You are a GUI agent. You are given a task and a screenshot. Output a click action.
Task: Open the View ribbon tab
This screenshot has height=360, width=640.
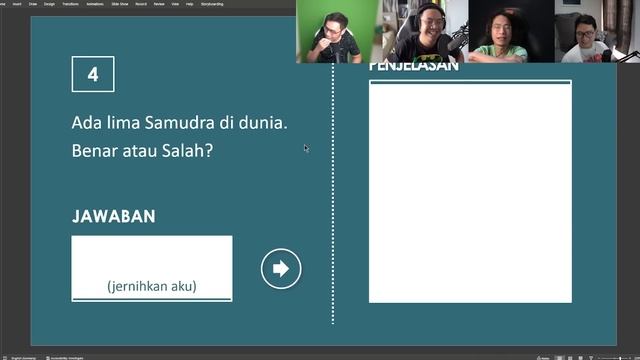[175, 4]
